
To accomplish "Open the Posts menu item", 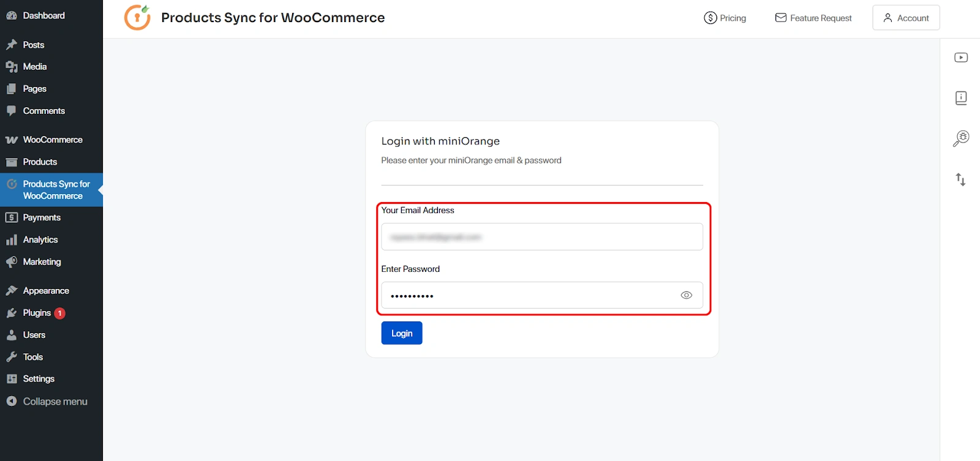I will (51, 45).
